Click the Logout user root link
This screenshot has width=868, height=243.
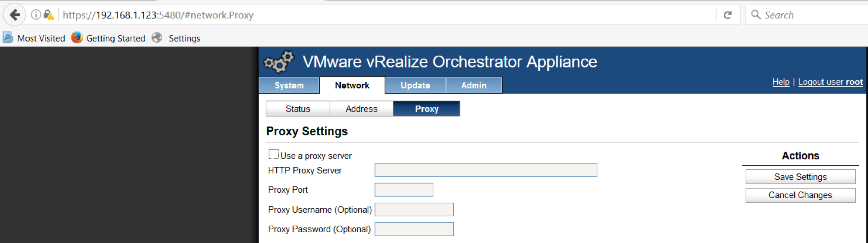830,82
